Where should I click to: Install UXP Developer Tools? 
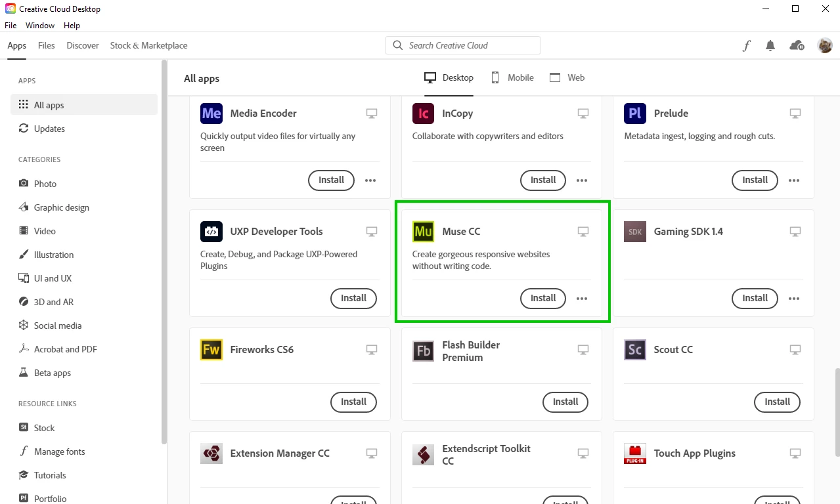353,299
